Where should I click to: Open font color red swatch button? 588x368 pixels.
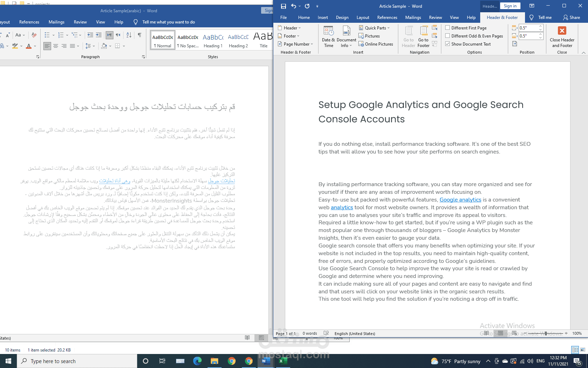tap(29, 46)
